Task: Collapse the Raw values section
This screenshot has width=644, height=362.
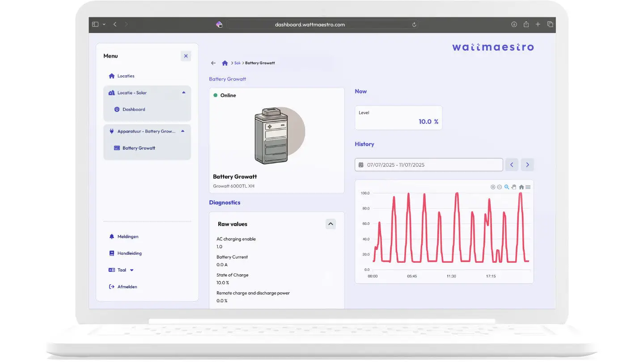Action: [330, 224]
